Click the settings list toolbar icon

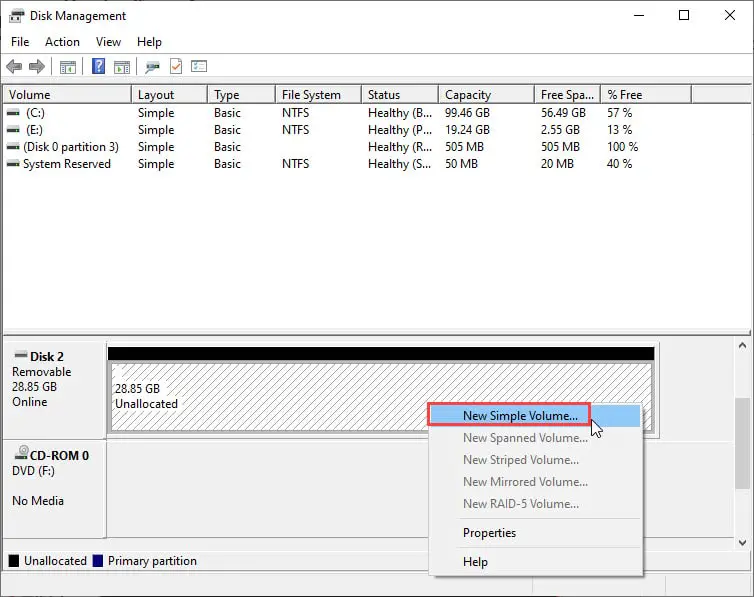[x=199, y=67]
